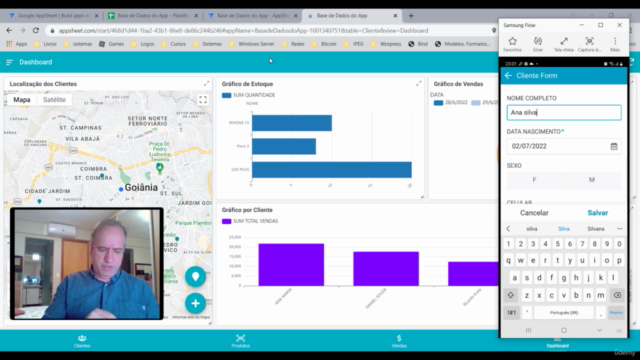Toggle fullscreen on the map

pos(203,100)
